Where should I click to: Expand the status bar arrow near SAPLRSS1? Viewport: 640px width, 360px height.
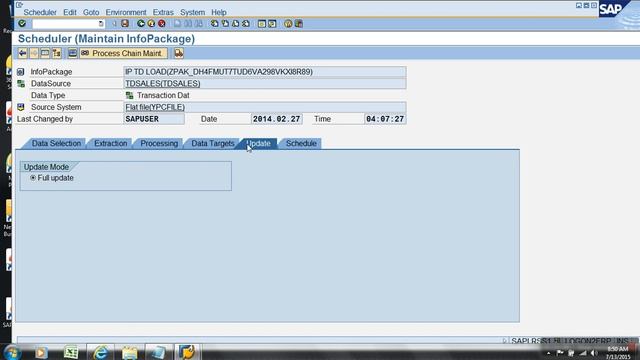pos(504,340)
